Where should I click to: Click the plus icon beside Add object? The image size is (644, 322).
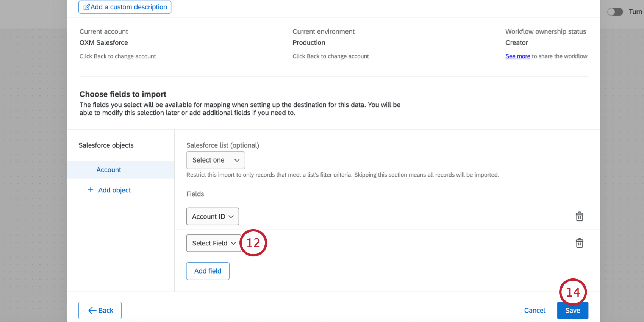coord(91,190)
